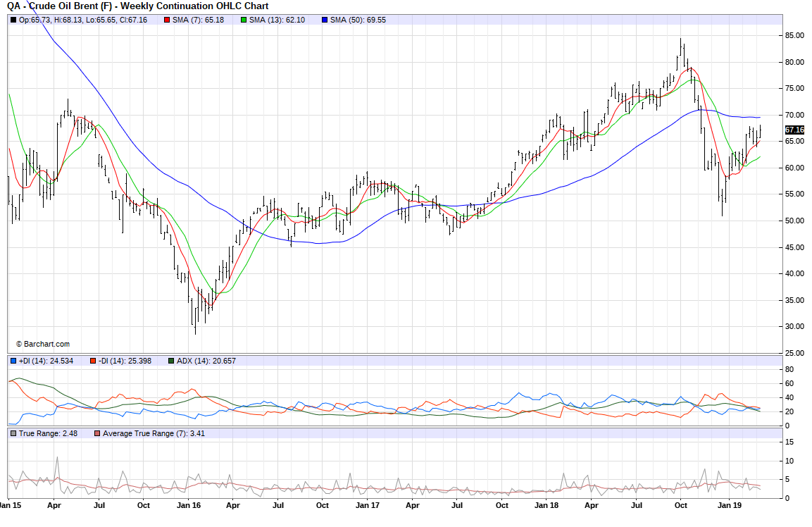Select the 'Jan 18' date axis label

click(x=547, y=505)
